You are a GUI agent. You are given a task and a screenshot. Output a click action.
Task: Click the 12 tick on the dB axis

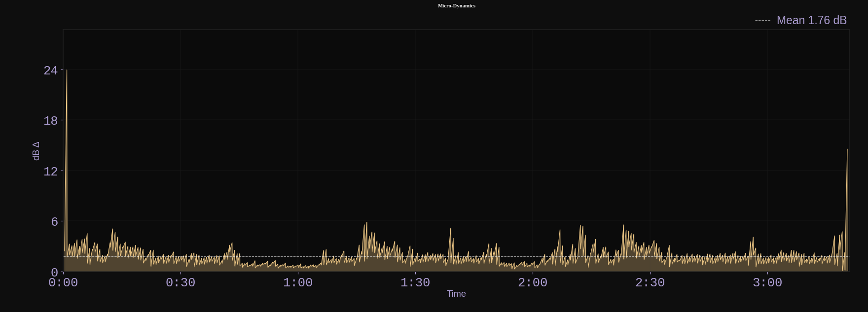pyautogui.click(x=50, y=172)
